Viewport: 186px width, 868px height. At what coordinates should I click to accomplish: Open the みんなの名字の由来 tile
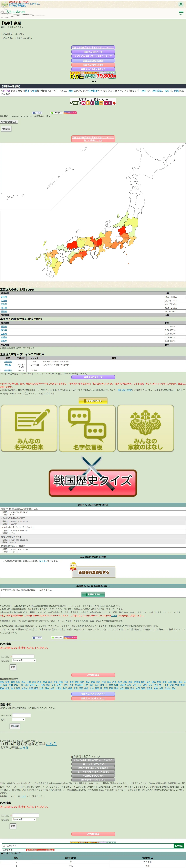[29, 428]
